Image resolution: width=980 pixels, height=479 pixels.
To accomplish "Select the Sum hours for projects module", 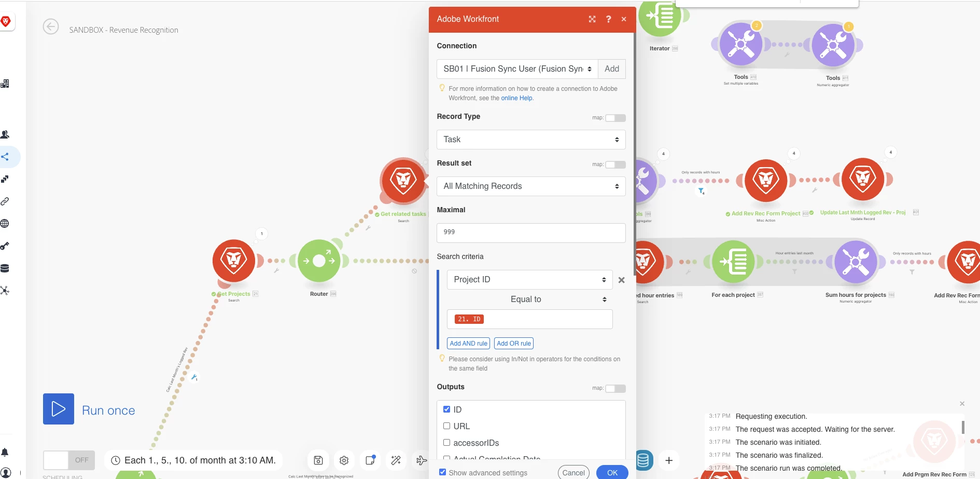I will [856, 262].
